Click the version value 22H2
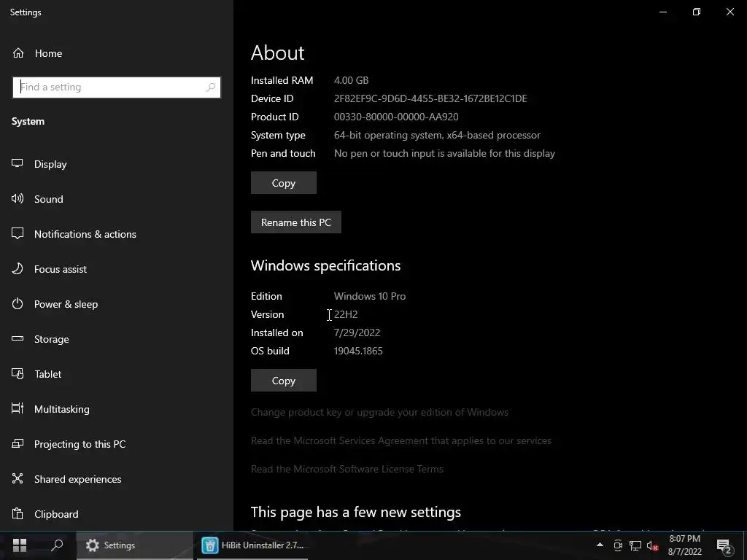This screenshot has height=560, width=747. coord(346,314)
